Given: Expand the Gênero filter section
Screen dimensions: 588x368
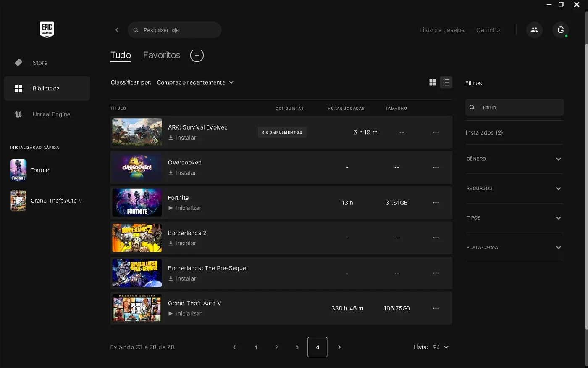Looking at the screenshot, I should (514, 159).
